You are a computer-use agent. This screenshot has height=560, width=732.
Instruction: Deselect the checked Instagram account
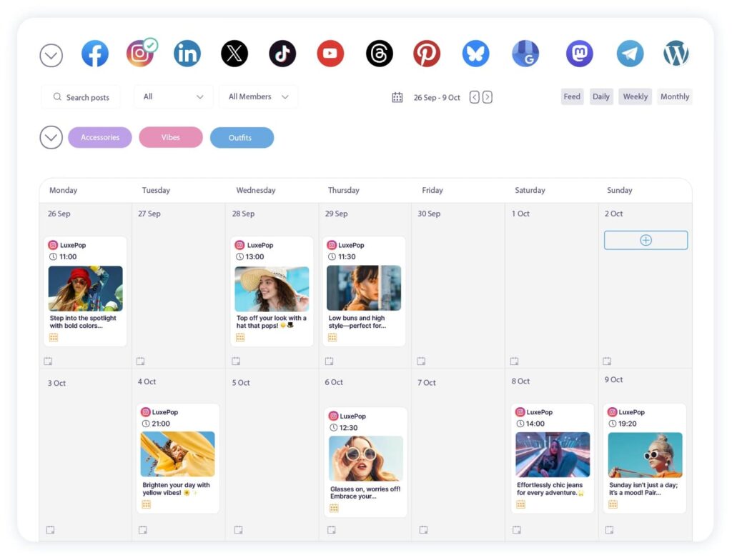pyautogui.click(x=141, y=54)
